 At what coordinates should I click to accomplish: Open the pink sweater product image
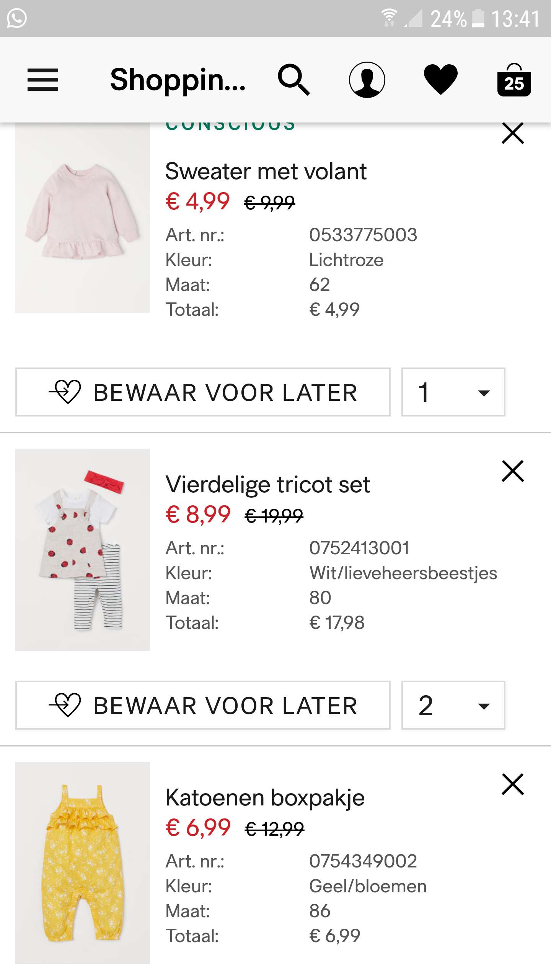coord(83,218)
